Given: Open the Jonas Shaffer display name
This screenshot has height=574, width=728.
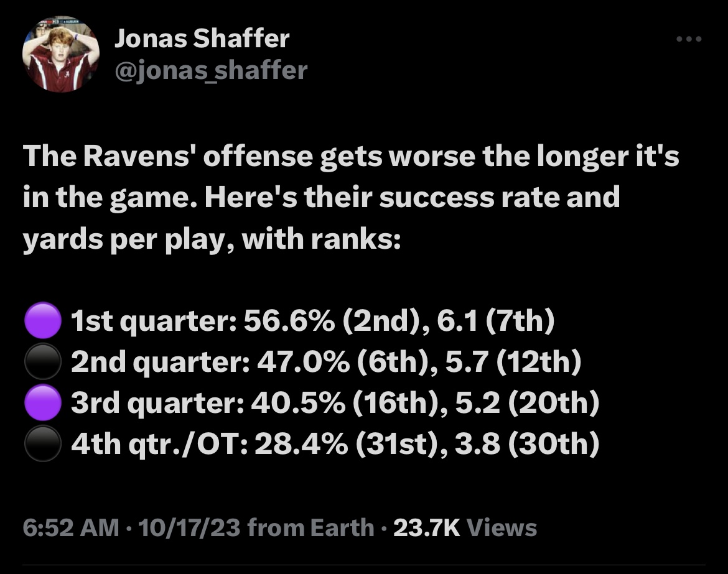Looking at the screenshot, I should click(202, 38).
